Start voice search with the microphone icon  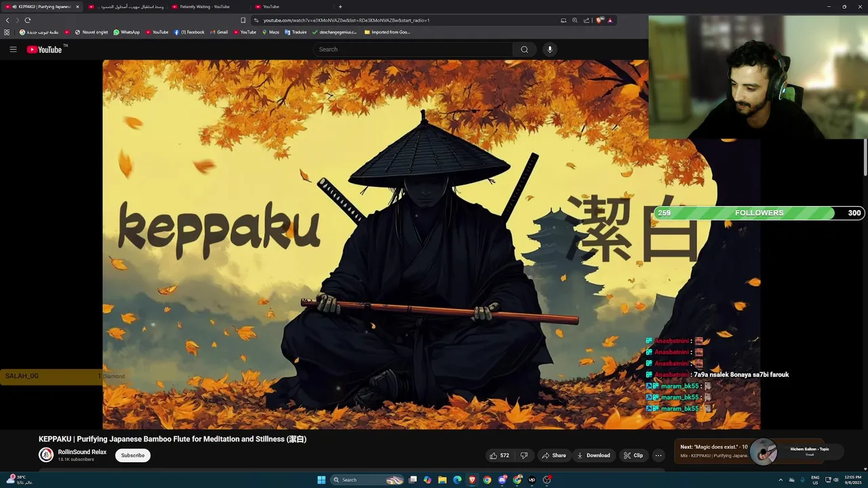(x=550, y=49)
